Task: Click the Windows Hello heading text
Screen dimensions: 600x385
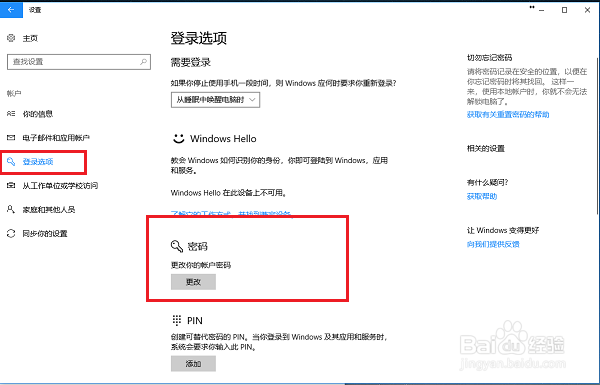Action: [x=223, y=139]
